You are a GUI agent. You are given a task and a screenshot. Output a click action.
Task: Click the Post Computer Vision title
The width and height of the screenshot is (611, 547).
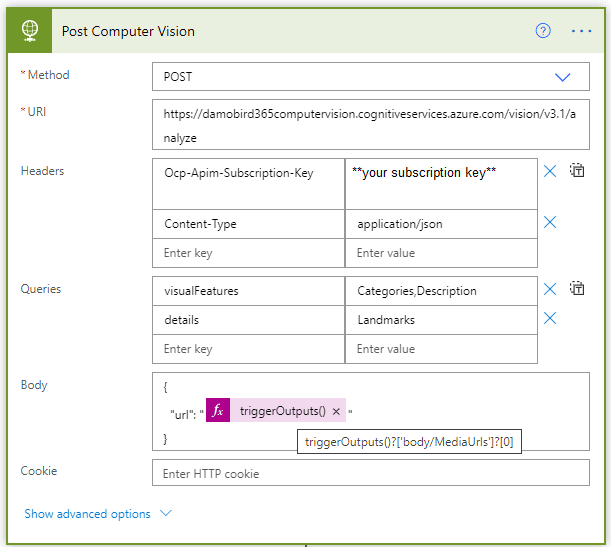point(128,31)
